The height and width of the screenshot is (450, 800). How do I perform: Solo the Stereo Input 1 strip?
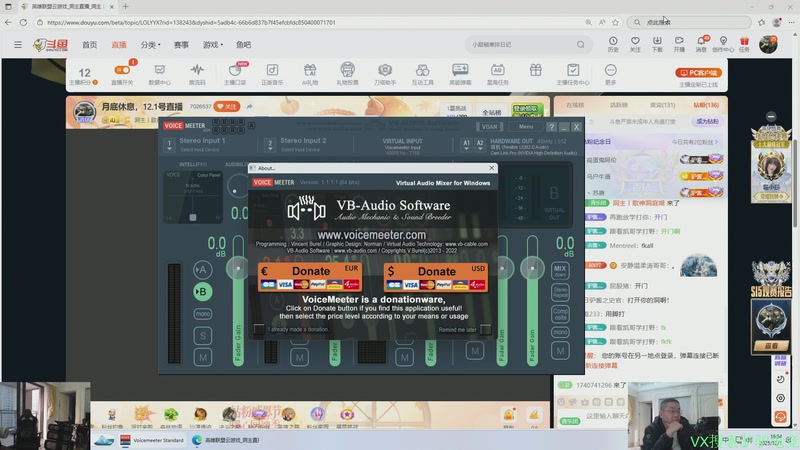coord(203,335)
